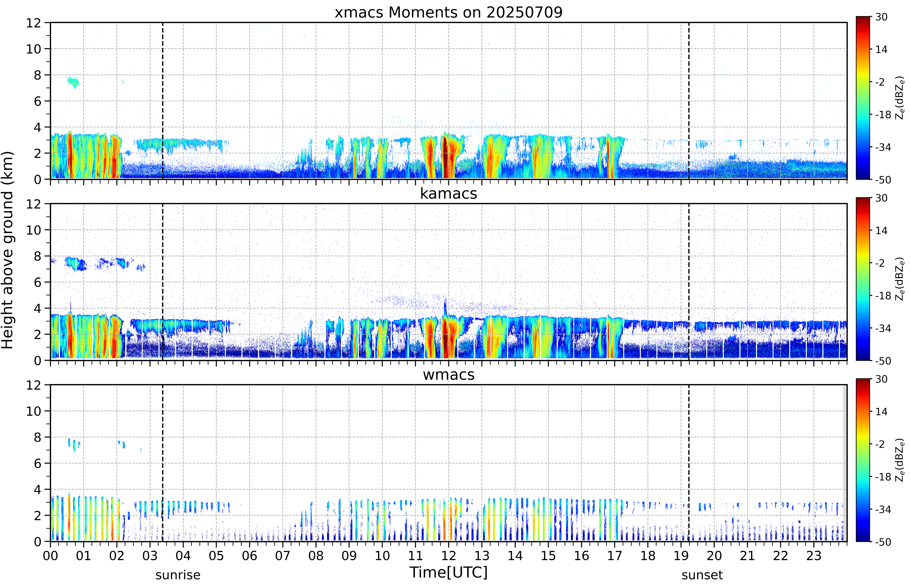The width and height of the screenshot is (911, 588).
Task: Click the Ze(dBZe) label beside xmacs colorbar
Action: pyautogui.click(x=900, y=98)
